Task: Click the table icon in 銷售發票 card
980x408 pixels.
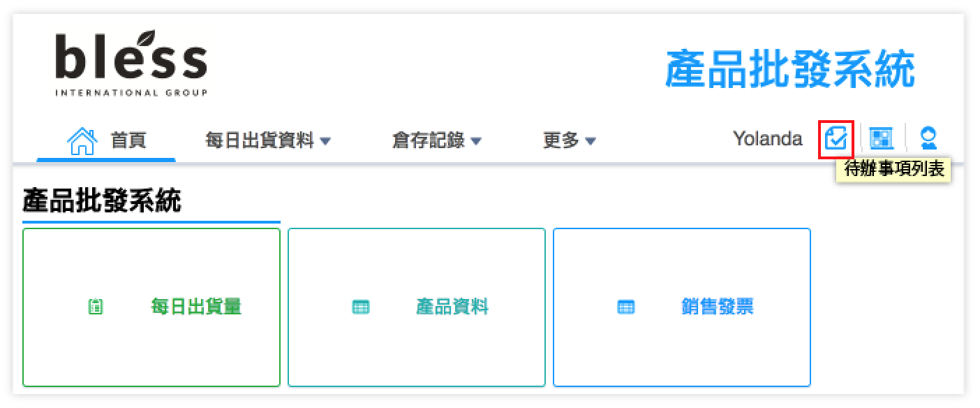Action: click(626, 307)
